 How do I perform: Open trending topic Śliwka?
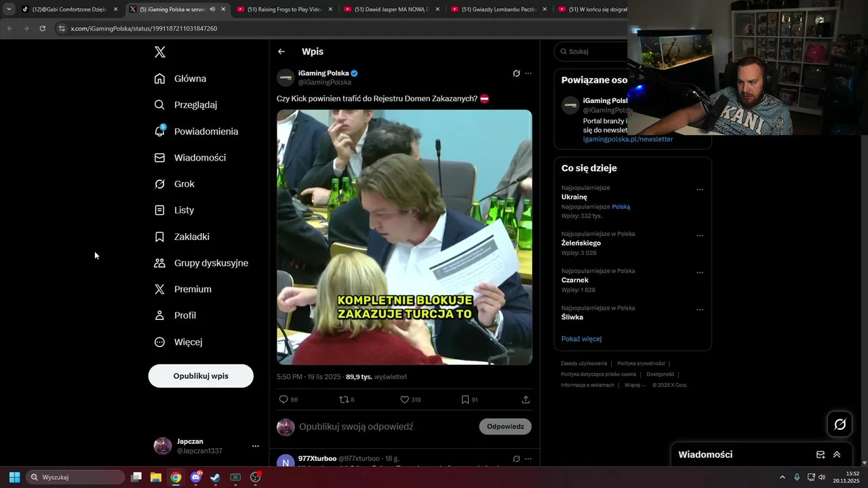[x=572, y=317]
